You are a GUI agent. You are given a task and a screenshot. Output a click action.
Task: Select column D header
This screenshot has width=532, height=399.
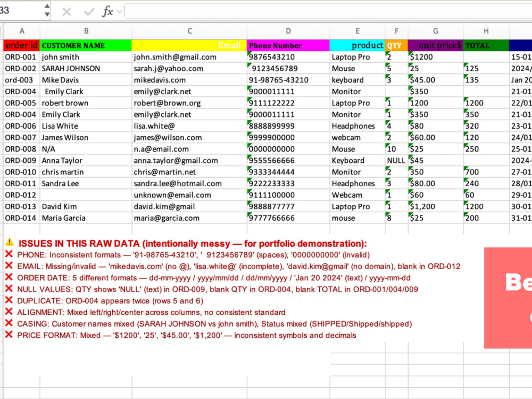[288, 31]
